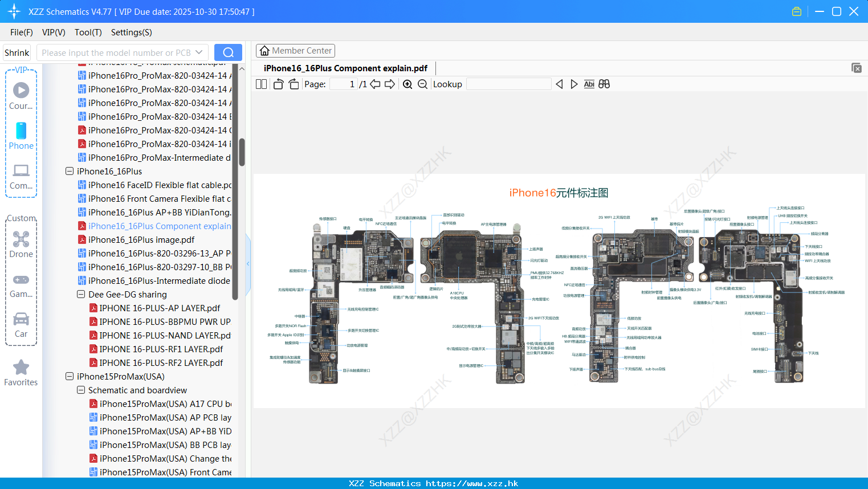This screenshot has height=489, width=868.
Task: Click the binoculars search icon
Action: [604, 84]
